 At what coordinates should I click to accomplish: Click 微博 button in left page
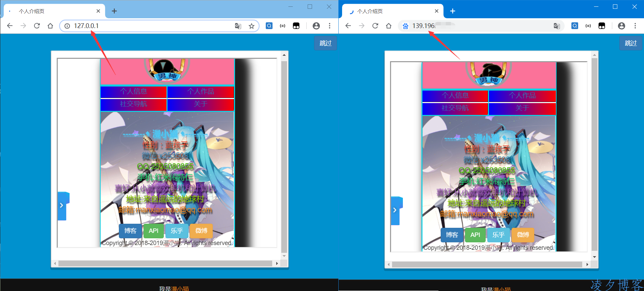201,231
